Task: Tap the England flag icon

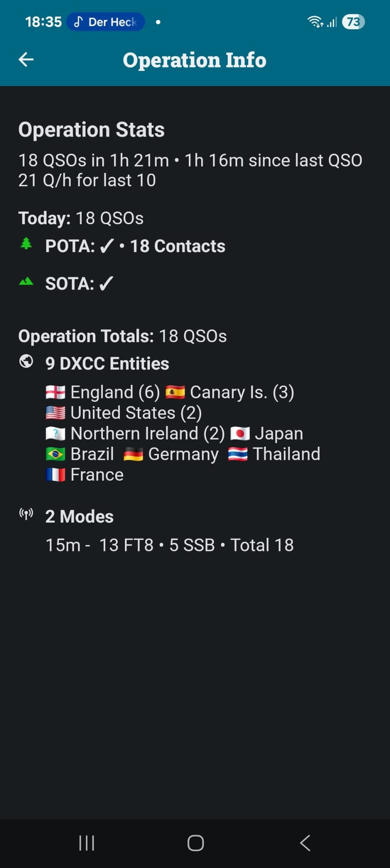Action: tap(55, 392)
